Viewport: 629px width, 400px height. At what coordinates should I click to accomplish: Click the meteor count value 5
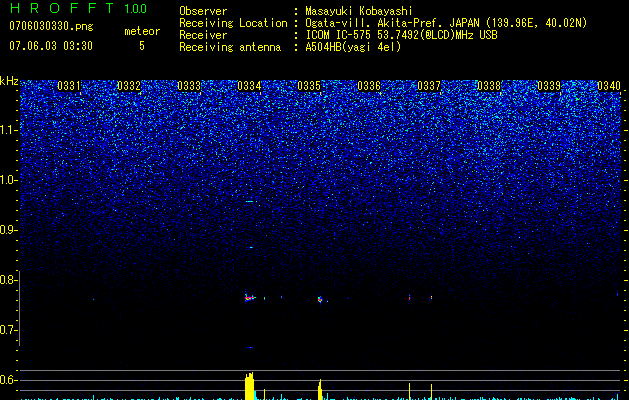pyautogui.click(x=142, y=46)
